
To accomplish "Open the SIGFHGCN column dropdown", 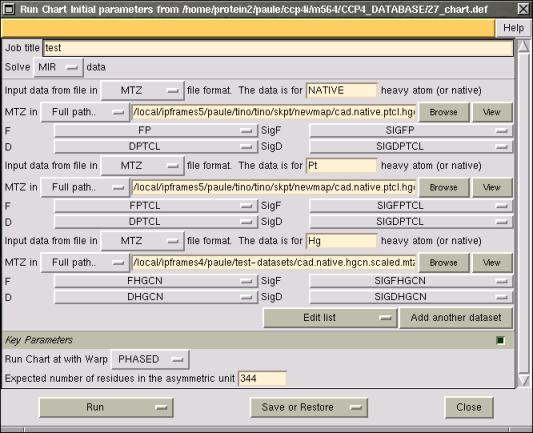I will point(411,281).
